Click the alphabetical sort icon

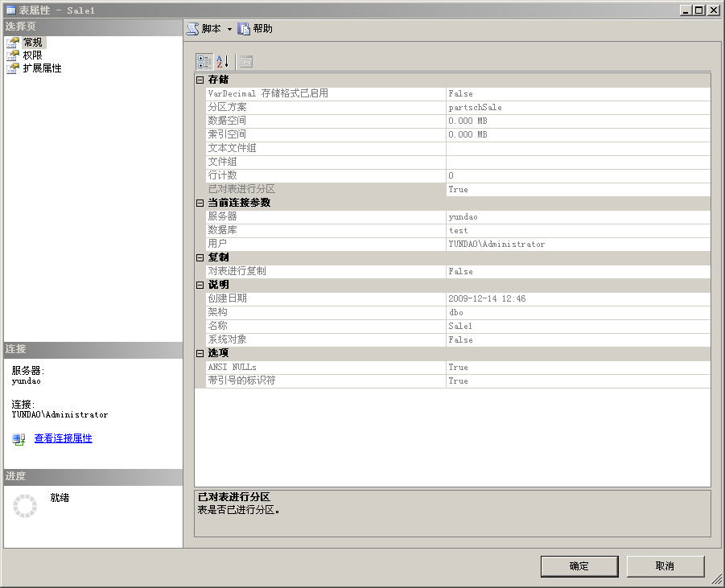tap(223, 61)
